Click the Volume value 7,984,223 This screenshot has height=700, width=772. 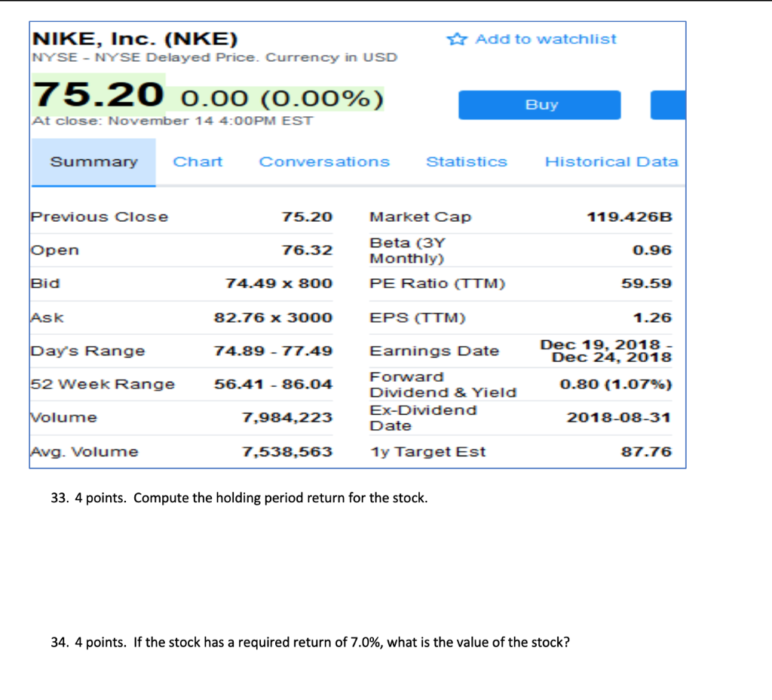click(x=287, y=418)
